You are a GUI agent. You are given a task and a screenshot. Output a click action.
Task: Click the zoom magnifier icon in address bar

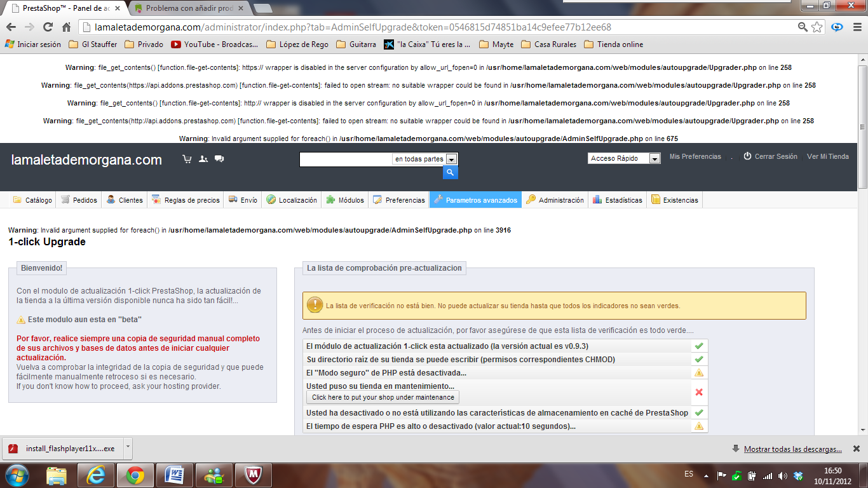pos(803,27)
